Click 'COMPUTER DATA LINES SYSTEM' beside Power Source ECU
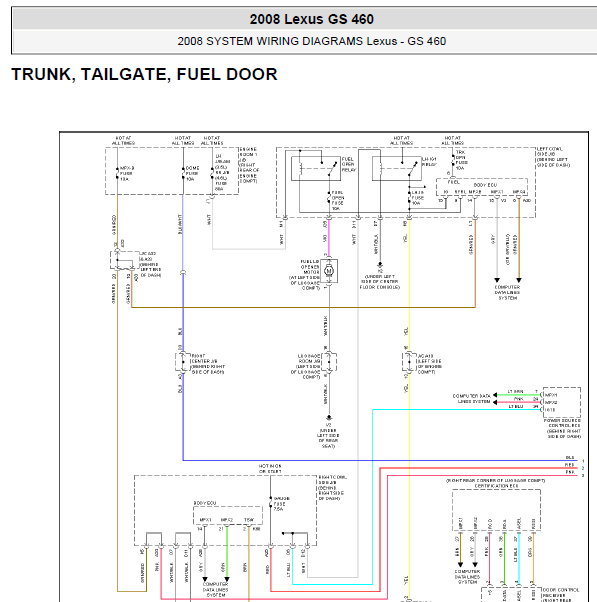The width and height of the screenshot is (597, 602). (x=471, y=399)
